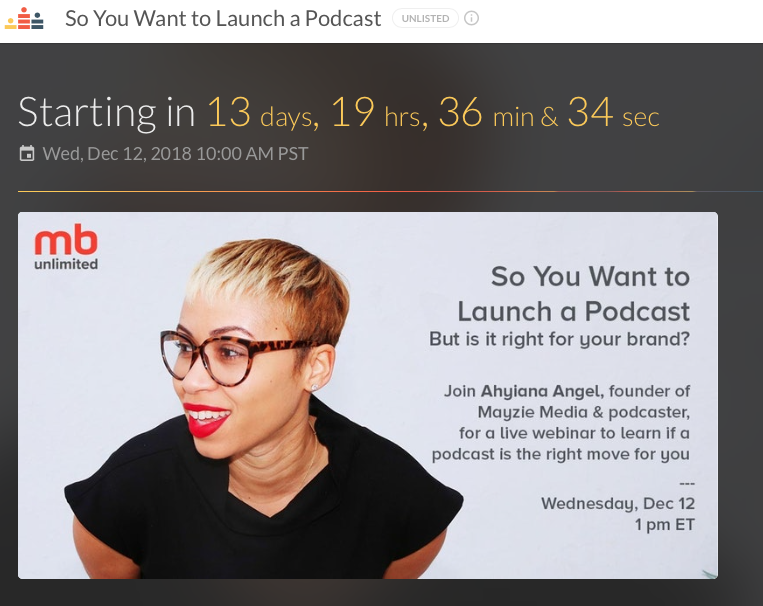Click the 36 min countdown value
The width and height of the screenshot is (763, 606).
[487, 112]
